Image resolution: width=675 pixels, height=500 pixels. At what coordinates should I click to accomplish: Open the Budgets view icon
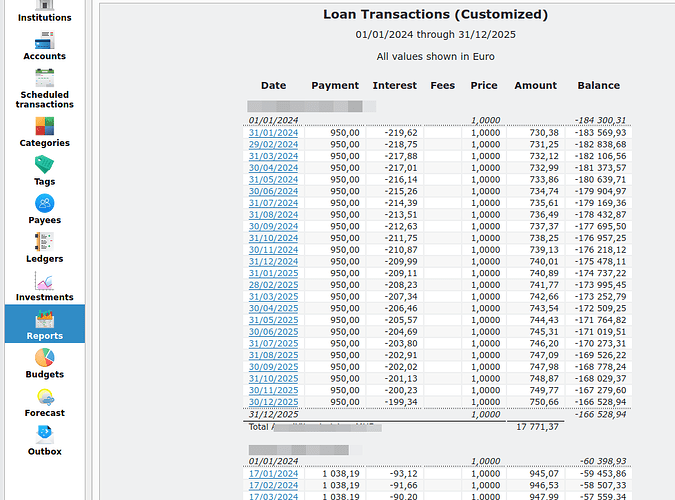(x=44, y=358)
